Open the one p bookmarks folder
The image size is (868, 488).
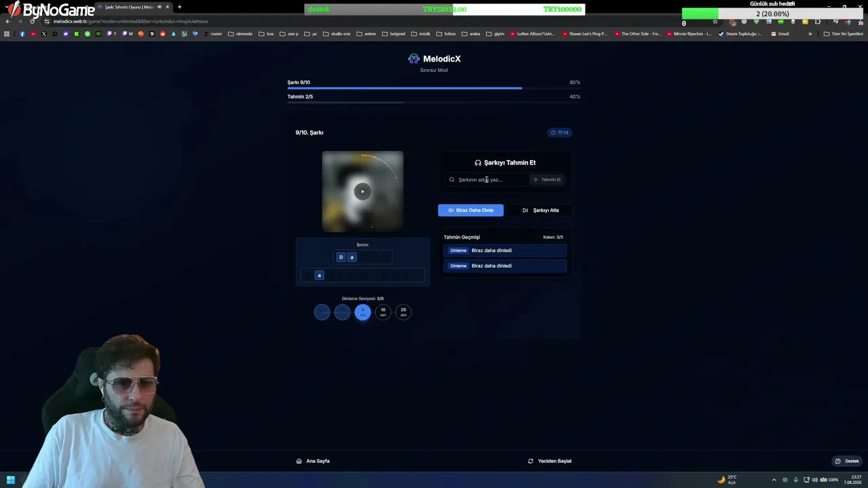289,34
